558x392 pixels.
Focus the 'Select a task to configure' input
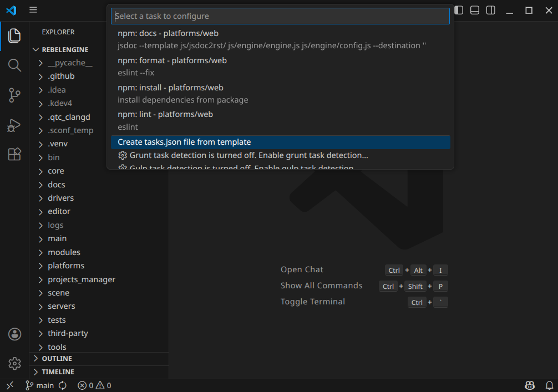point(280,16)
